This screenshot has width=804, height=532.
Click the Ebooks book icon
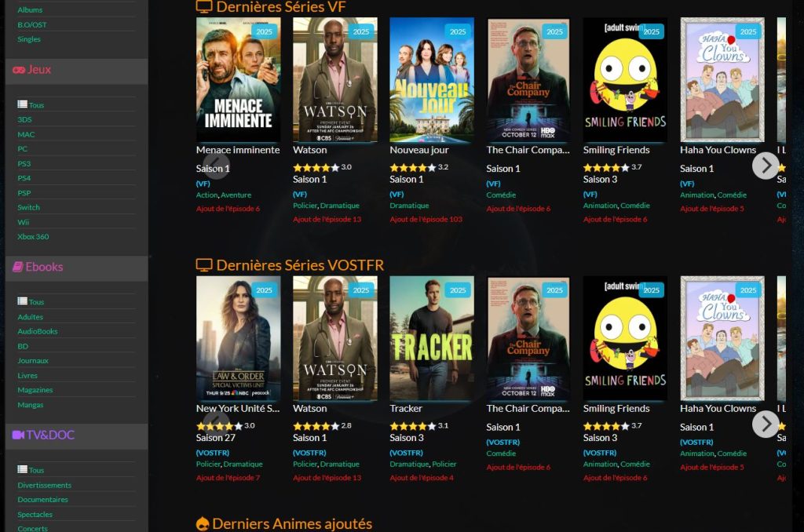[18, 267]
